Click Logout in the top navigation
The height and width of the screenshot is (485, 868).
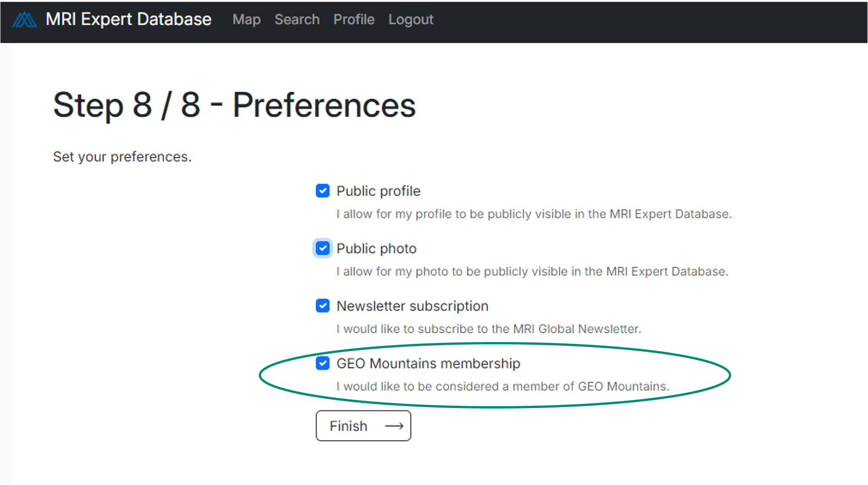click(x=410, y=20)
